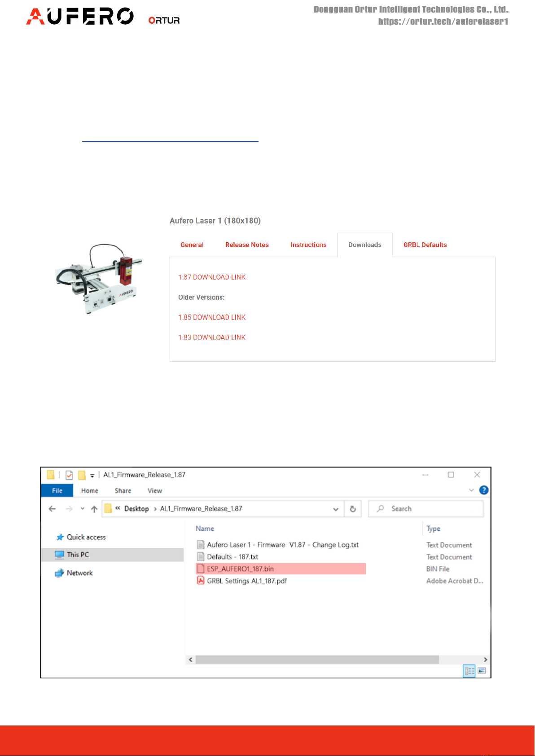Click the PDF icon of GRBL Settings
Image resolution: width=535 pixels, height=756 pixels.
[x=201, y=581]
